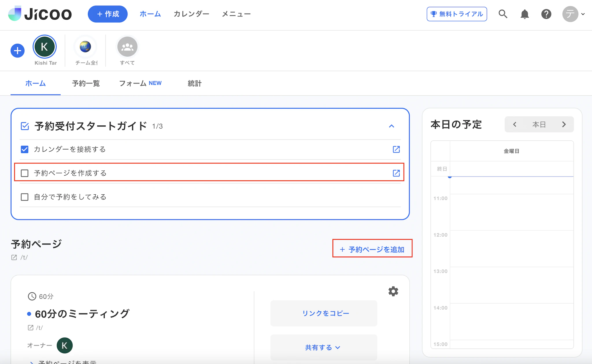Collapse the 予約受付スタートガイド panel
The height and width of the screenshot is (364, 592).
point(391,126)
